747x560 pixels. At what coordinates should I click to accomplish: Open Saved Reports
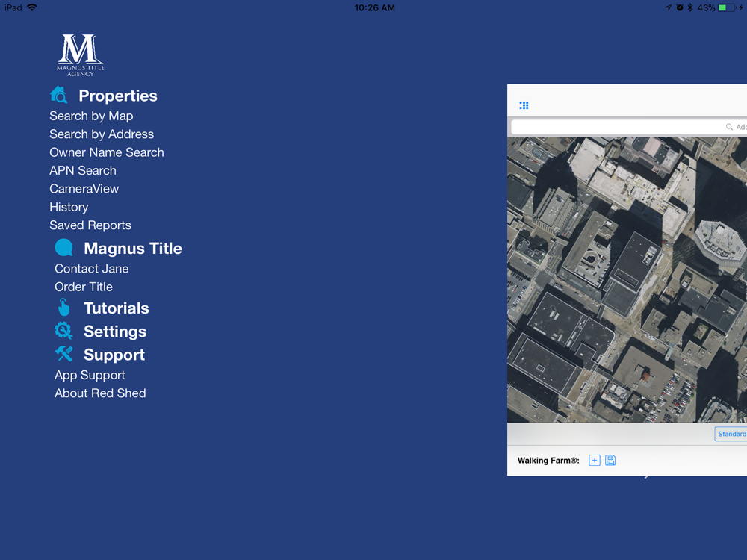click(x=90, y=225)
